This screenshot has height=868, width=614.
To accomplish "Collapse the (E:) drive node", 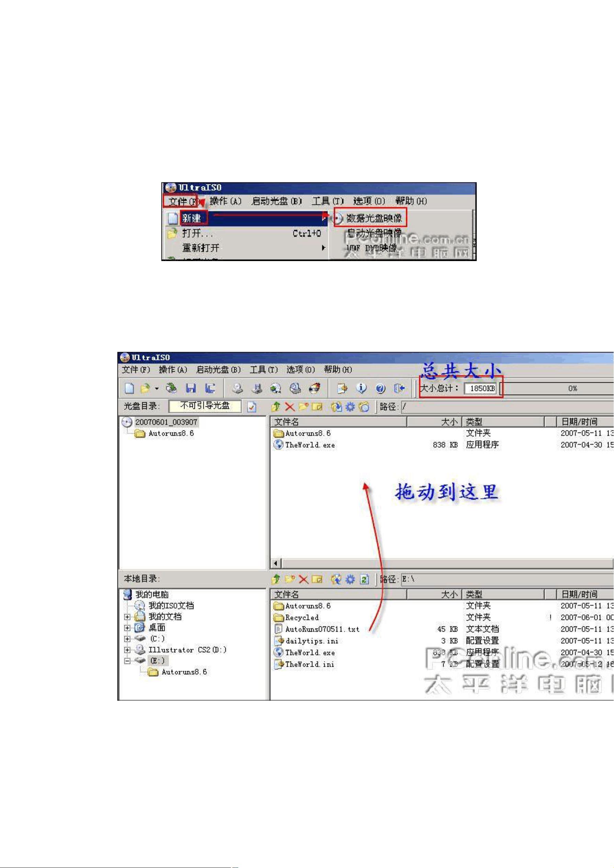I will pyautogui.click(x=127, y=661).
